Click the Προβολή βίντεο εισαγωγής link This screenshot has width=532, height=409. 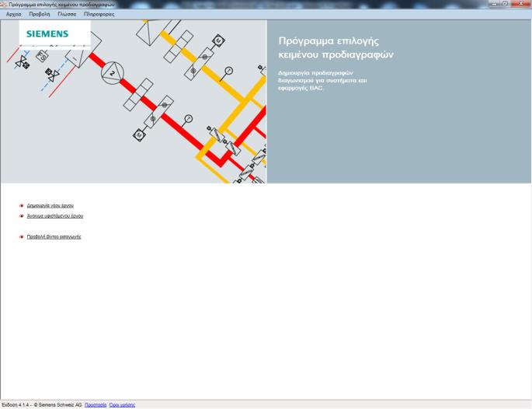[54, 237]
